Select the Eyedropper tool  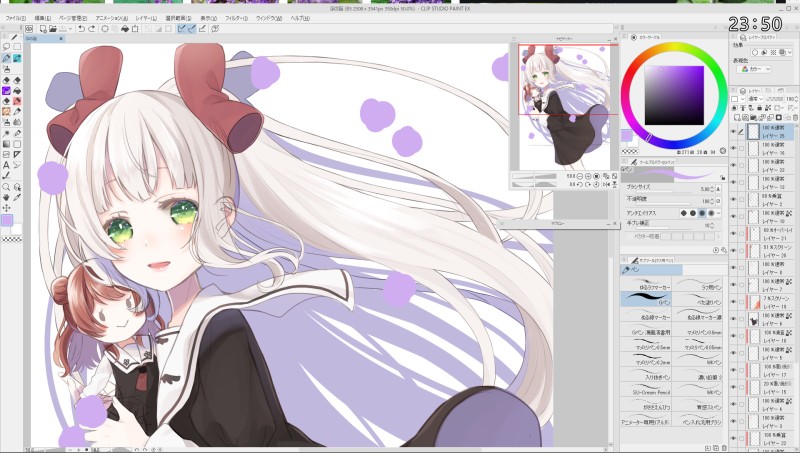click(17, 197)
